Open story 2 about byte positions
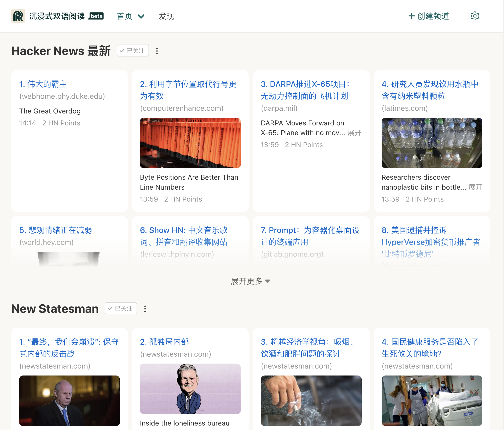Screen dimensions: 504x430 (188, 90)
